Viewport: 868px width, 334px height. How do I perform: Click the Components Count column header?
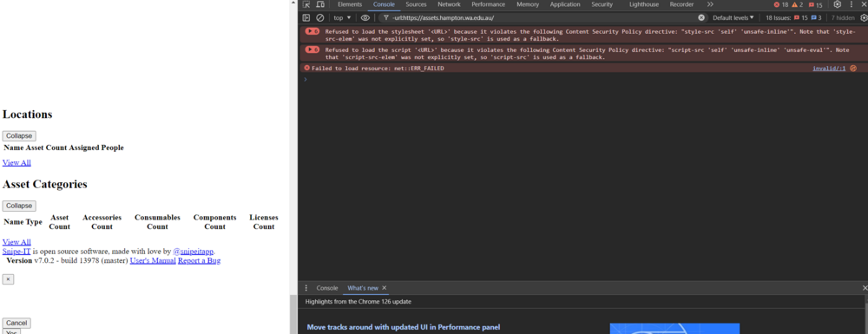pyautogui.click(x=214, y=222)
